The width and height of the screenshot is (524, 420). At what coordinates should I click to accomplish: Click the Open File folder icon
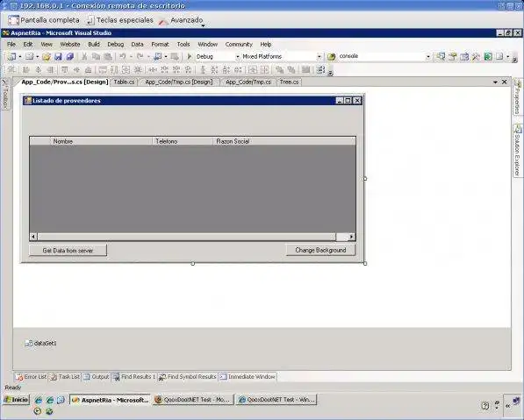47,57
